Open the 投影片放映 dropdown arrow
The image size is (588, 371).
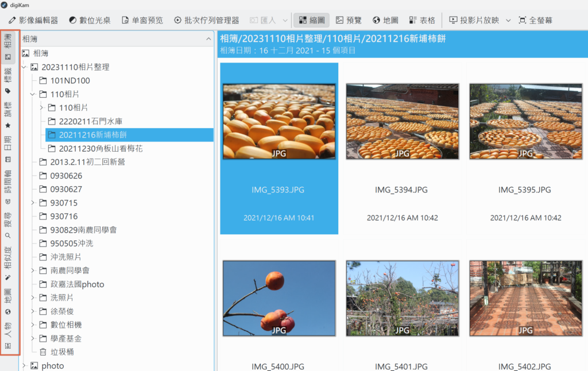coord(508,20)
